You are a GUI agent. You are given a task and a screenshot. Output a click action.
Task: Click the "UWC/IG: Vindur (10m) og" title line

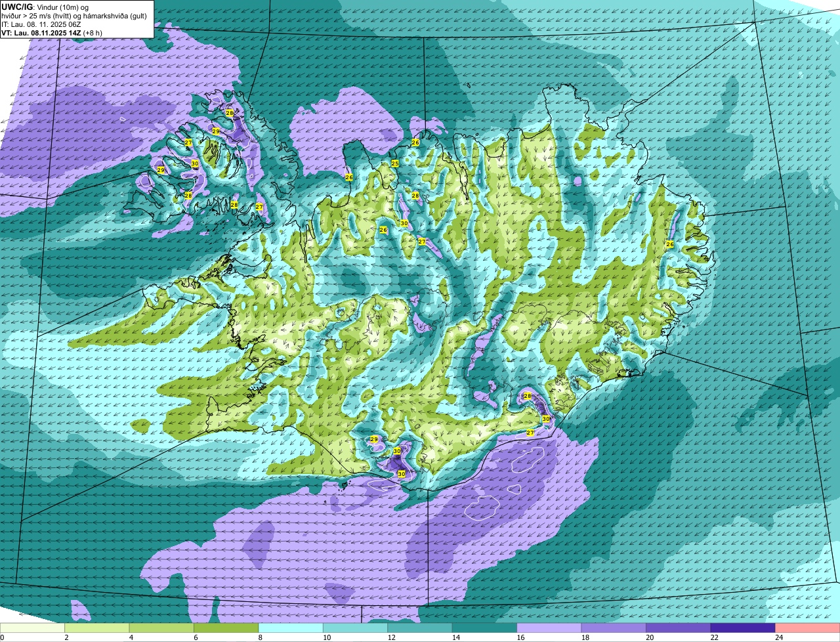(45, 6)
